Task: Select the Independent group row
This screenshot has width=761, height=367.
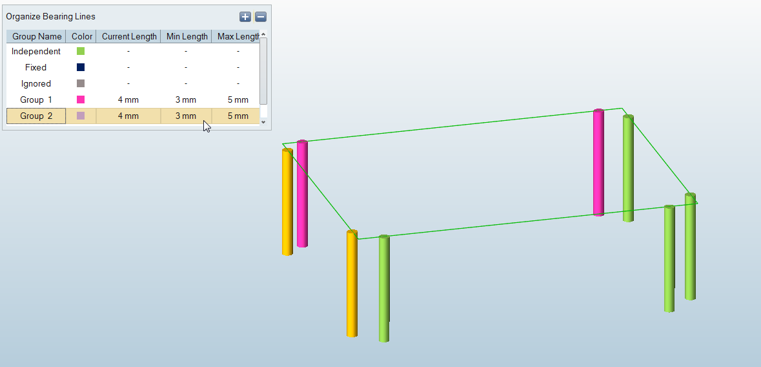Action: (x=133, y=51)
